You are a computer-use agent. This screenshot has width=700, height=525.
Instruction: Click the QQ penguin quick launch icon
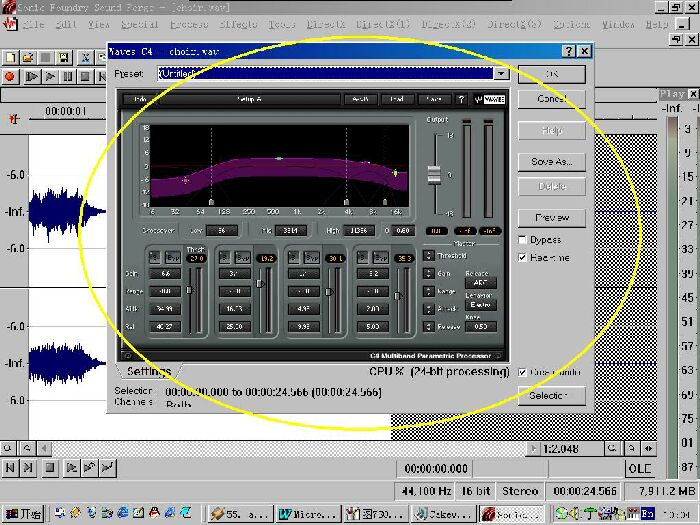pos(154,512)
